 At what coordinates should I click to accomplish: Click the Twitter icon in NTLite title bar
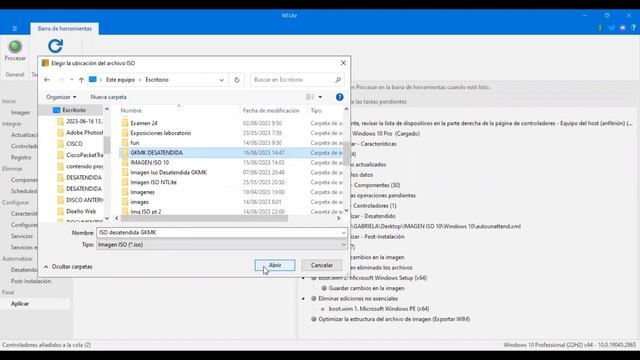(611, 28)
